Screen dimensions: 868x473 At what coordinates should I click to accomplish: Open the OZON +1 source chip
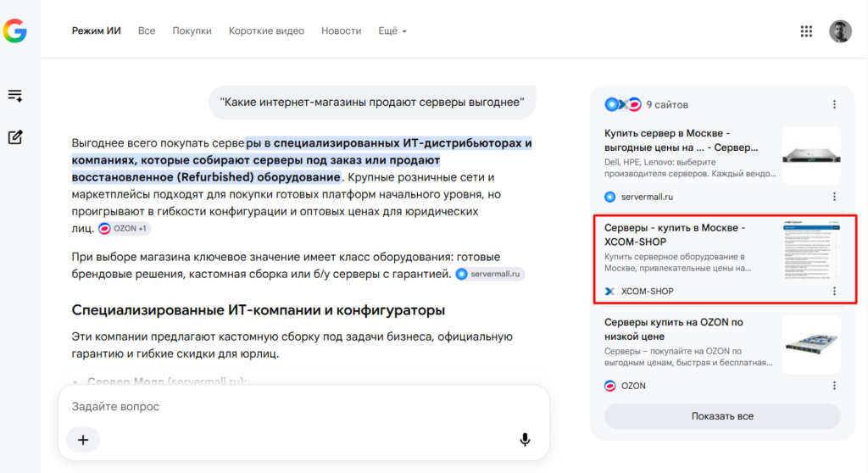coord(125,228)
